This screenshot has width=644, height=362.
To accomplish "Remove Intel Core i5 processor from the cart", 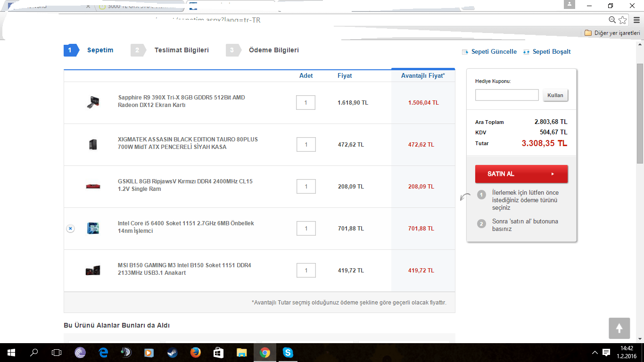I will [x=70, y=229].
